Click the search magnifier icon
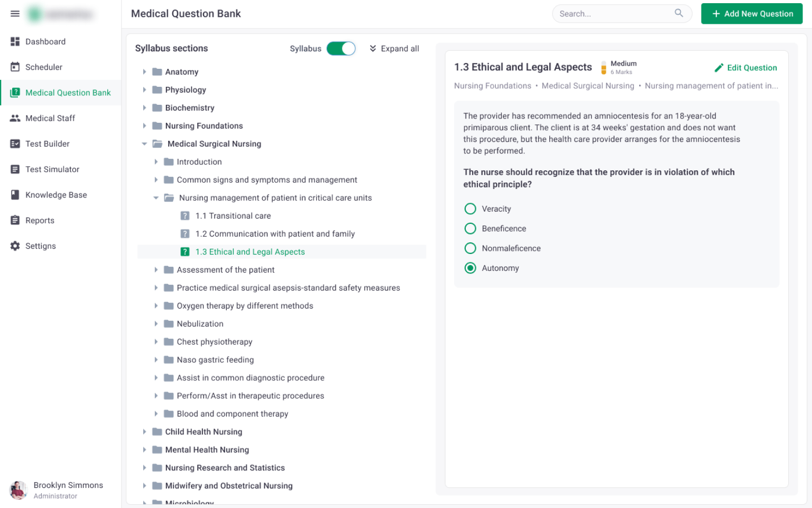 [679, 13]
